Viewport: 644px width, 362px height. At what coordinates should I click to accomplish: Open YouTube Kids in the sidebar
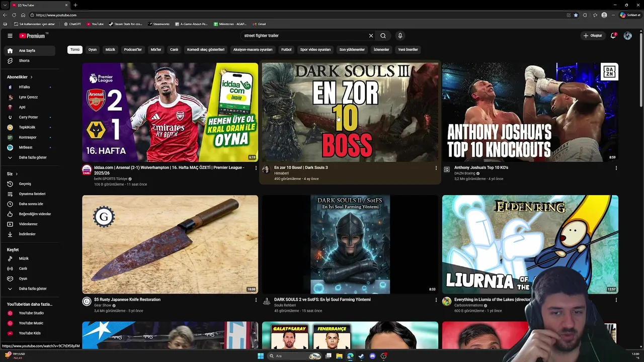[x=30, y=333]
